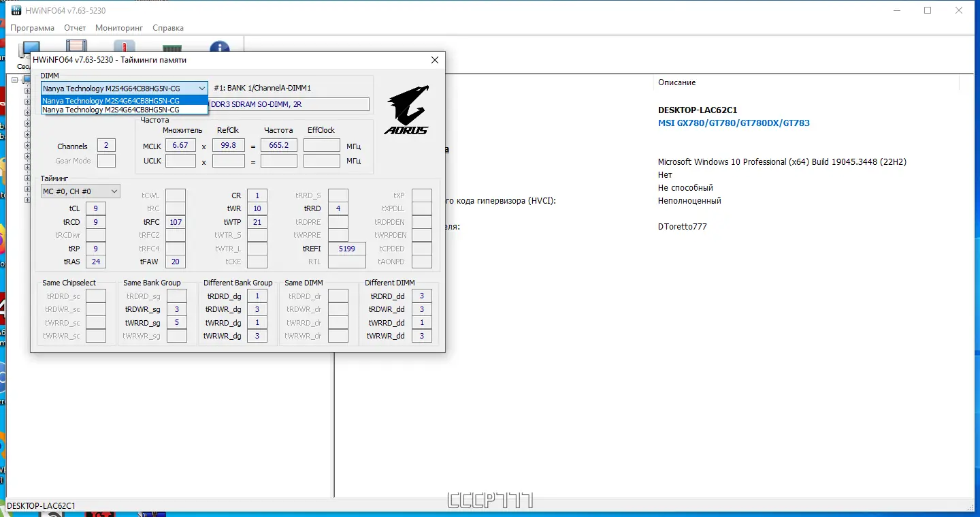980x517 pixels.
Task: Open the DIMM module dropdown arrow
Action: coord(202,89)
